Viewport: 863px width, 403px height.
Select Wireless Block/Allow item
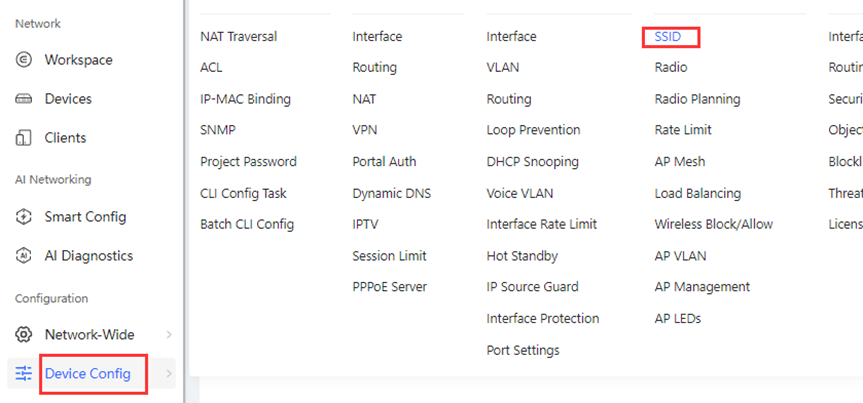tap(713, 225)
